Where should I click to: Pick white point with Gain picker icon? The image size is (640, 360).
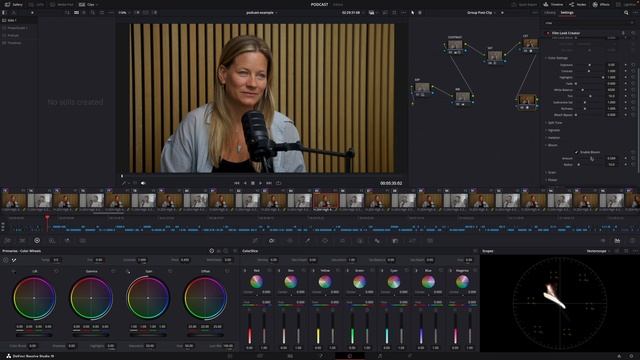coord(128,271)
